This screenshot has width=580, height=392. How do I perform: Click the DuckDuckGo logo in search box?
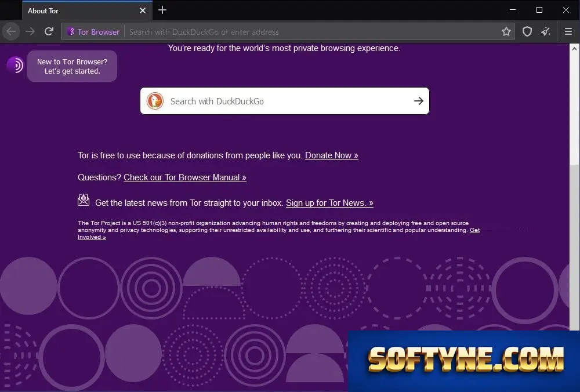pyautogui.click(x=155, y=101)
